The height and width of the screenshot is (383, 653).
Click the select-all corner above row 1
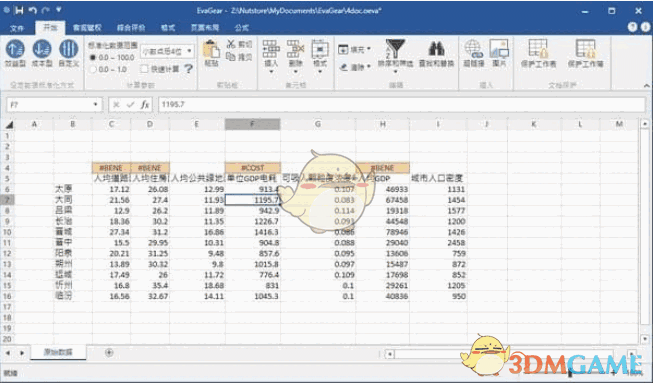(x=8, y=124)
